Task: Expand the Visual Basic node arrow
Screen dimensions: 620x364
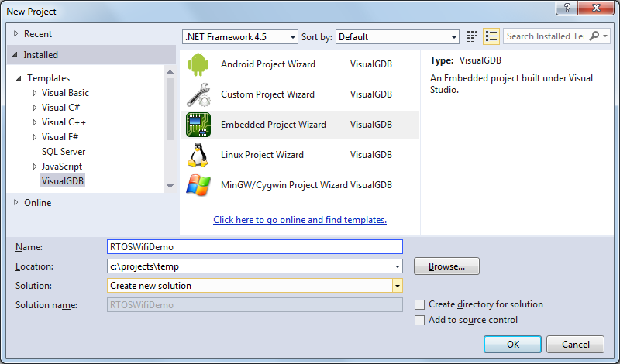Action: pos(34,93)
